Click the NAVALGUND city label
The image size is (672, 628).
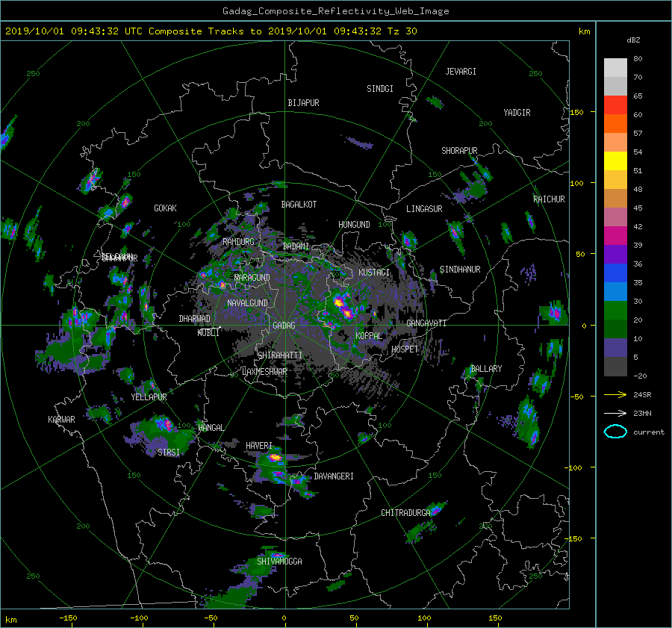point(247,303)
